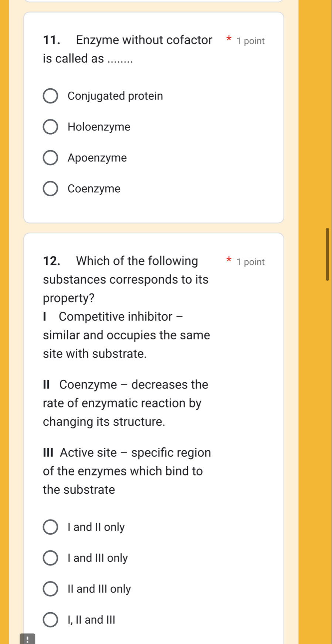This screenshot has height=644, width=332.
Task: Select the Conjugated protein radio option
Action: 51,95
